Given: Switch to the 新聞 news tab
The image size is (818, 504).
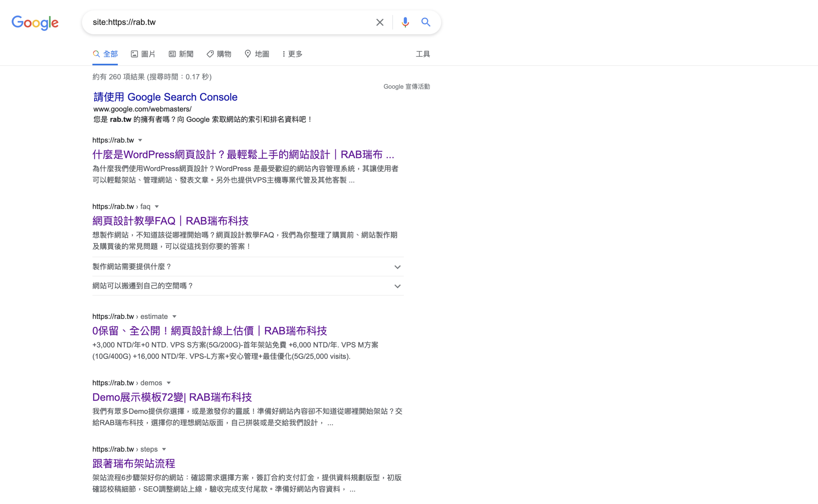Looking at the screenshot, I should pyautogui.click(x=181, y=54).
